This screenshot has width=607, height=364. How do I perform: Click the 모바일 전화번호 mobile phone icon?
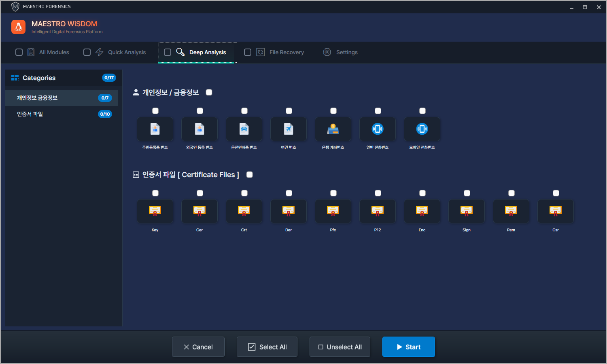tap(422, 129)
